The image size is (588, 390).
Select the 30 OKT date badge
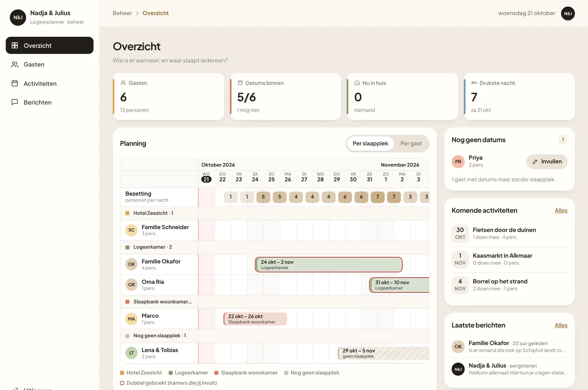[460, 233]
